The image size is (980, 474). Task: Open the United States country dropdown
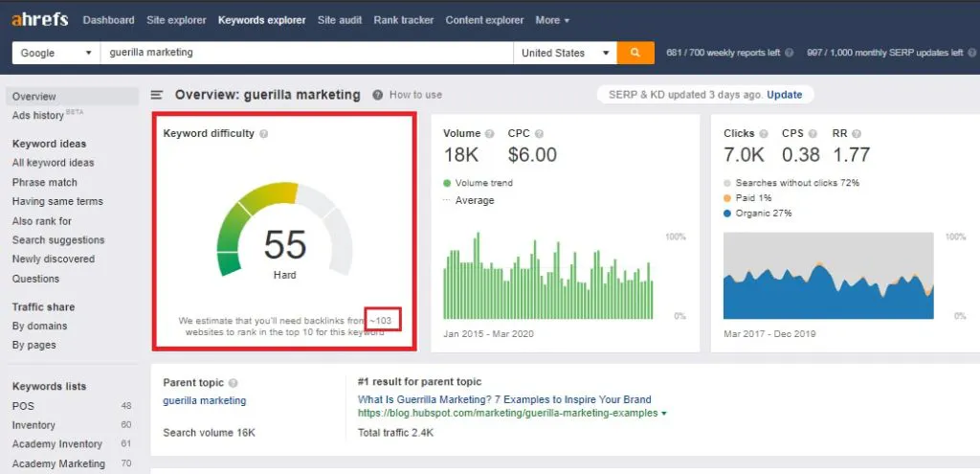coord(565,53)
